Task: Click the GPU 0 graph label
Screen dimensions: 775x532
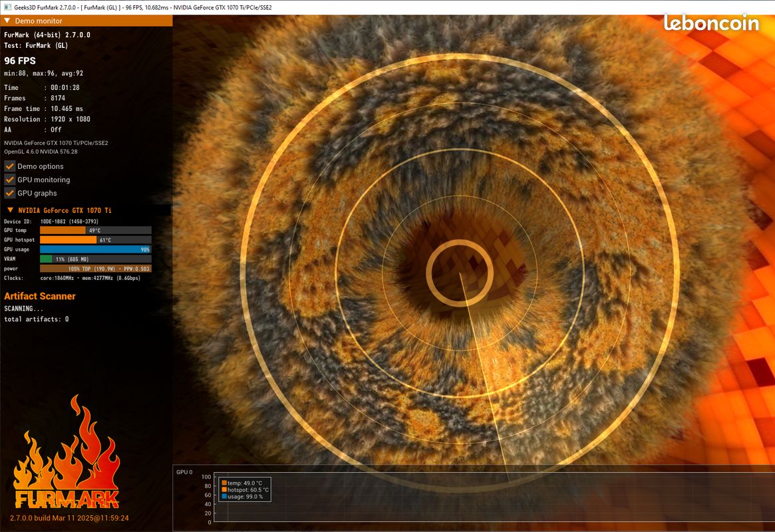Action: (184, 472)
